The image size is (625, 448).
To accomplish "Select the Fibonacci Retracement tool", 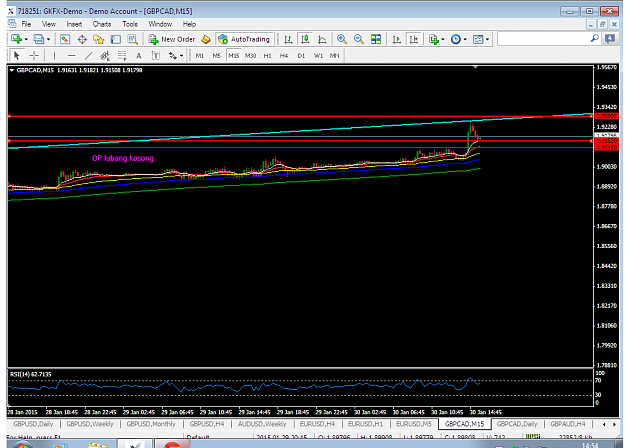I will click(x=122, y=55).
